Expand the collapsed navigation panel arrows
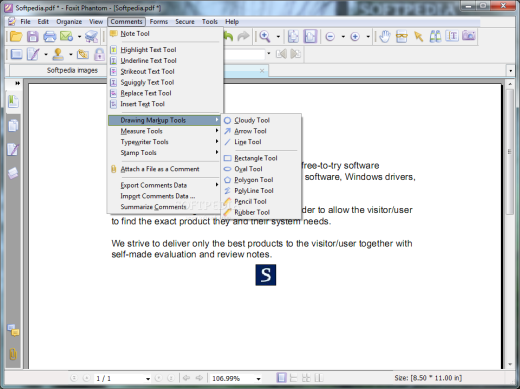 (17, 83)
